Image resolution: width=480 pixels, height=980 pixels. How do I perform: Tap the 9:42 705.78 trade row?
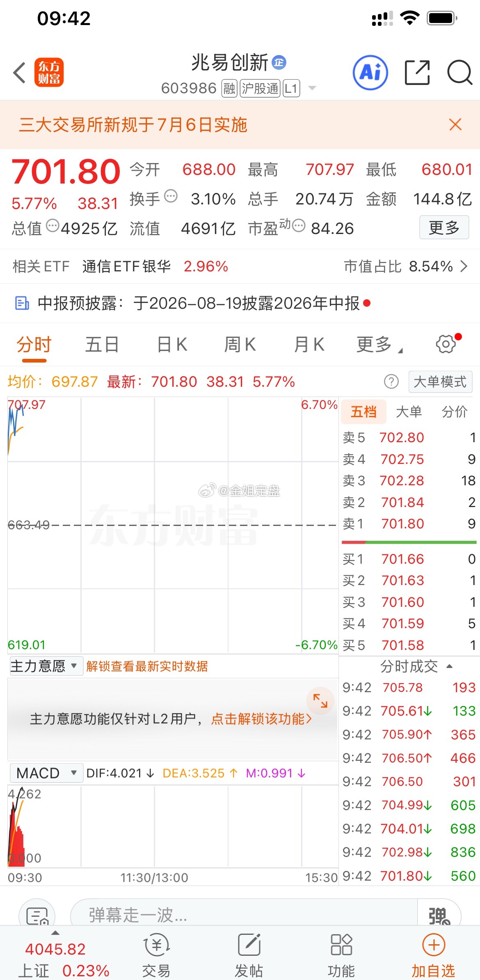(409, 687)
